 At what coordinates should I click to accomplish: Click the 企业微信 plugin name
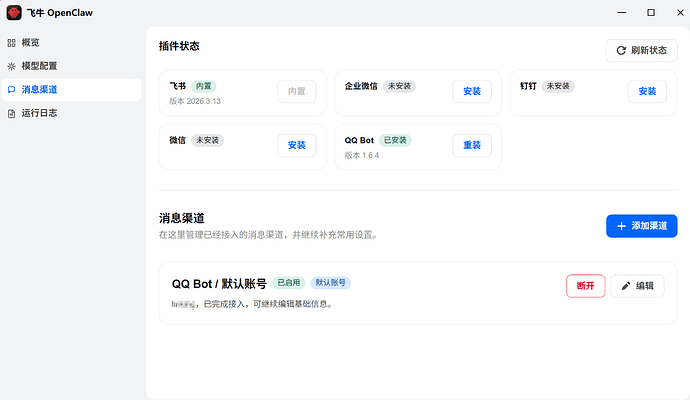click(361, 86)
